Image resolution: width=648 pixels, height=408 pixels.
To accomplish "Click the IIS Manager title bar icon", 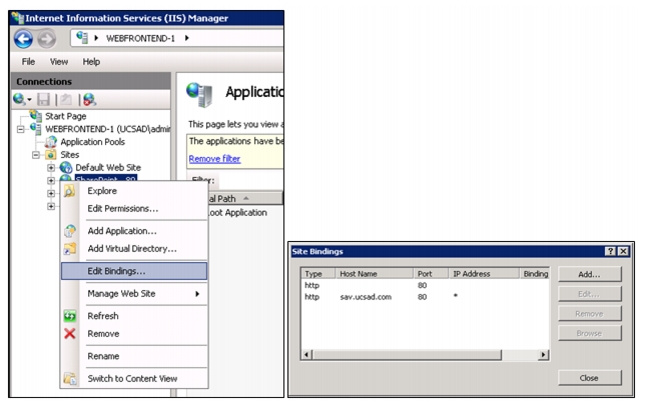I will click(x=18, y=18).
